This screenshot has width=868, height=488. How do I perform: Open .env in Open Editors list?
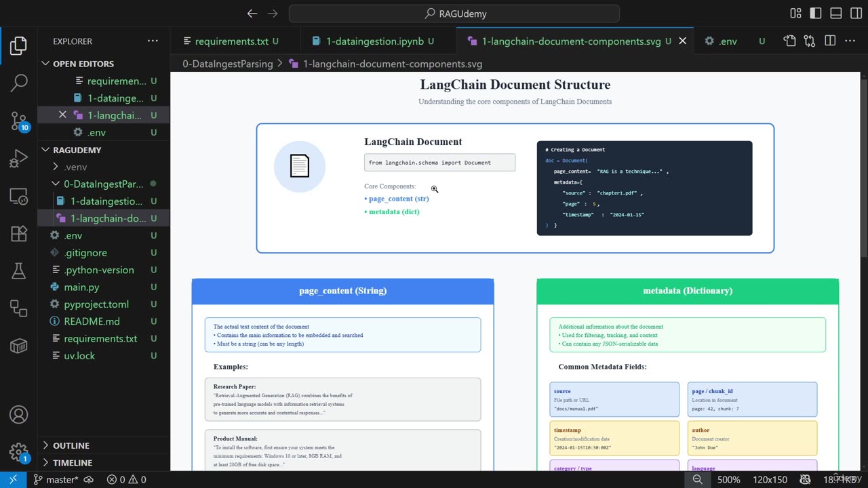[x=103, y=132]
